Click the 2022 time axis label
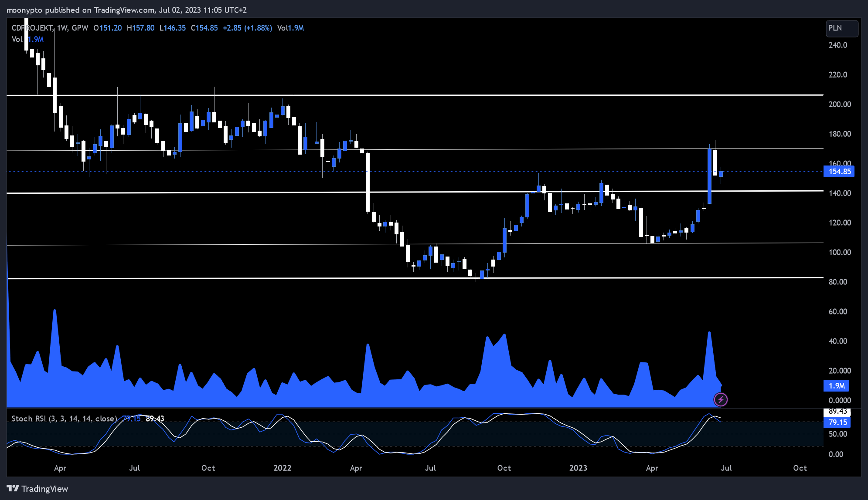This screenshot has height=500, width=868. point(282,468)
